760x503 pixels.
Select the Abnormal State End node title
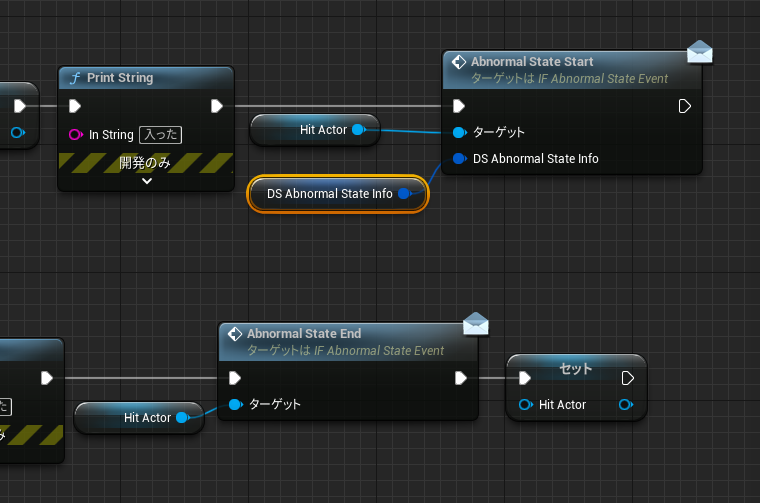304,333
